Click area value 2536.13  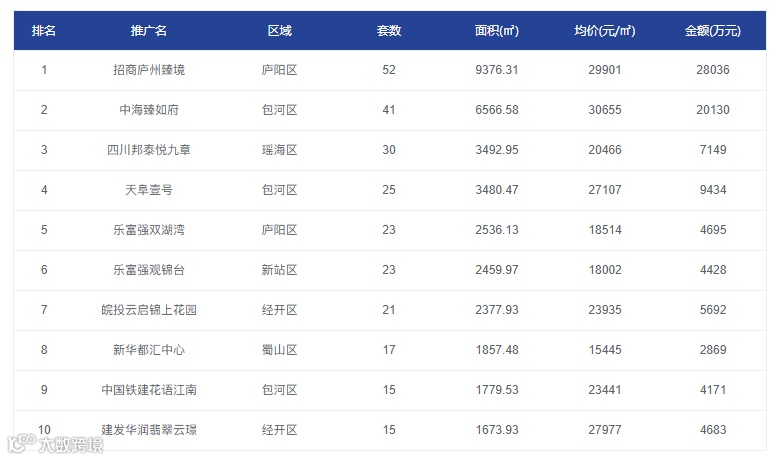(x=497, y=230)
